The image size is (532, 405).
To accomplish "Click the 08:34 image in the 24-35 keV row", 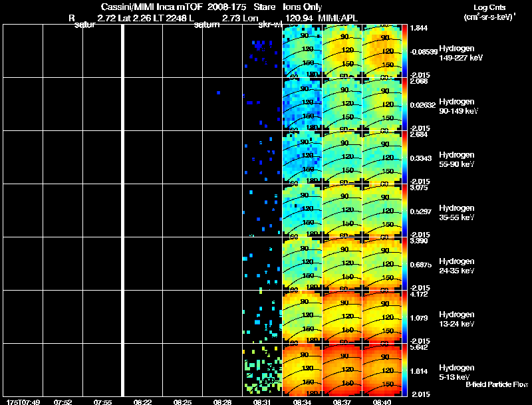I will point(302,263).
